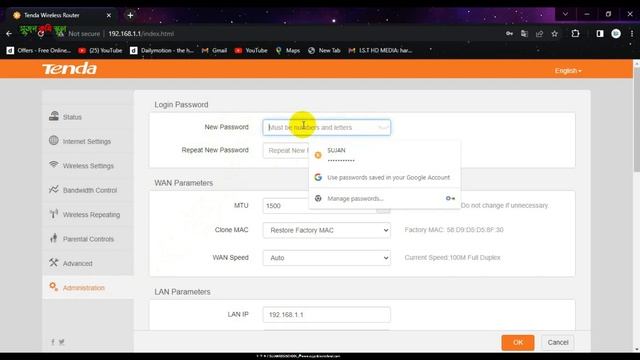Go to Wireless Settings page

pyautogui.click(x=88, y=166)
